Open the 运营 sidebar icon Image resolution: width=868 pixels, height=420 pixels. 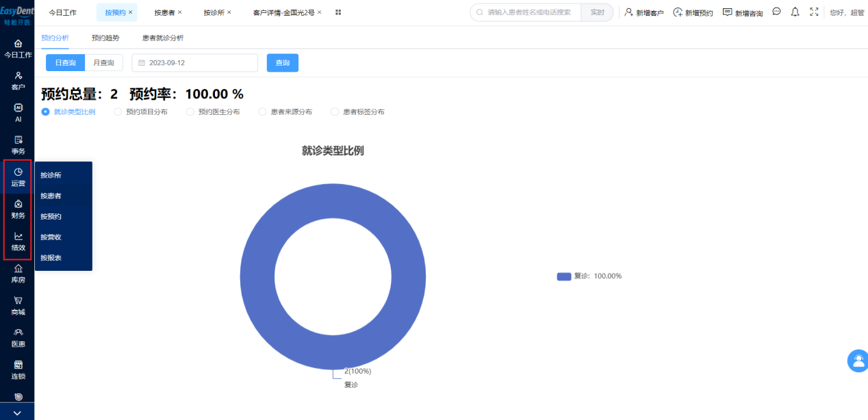pos(18,172)
